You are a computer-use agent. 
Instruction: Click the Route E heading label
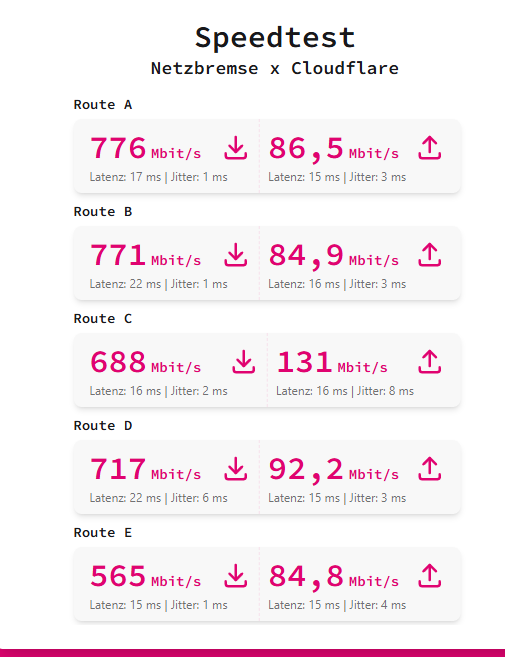click(103, 533)
